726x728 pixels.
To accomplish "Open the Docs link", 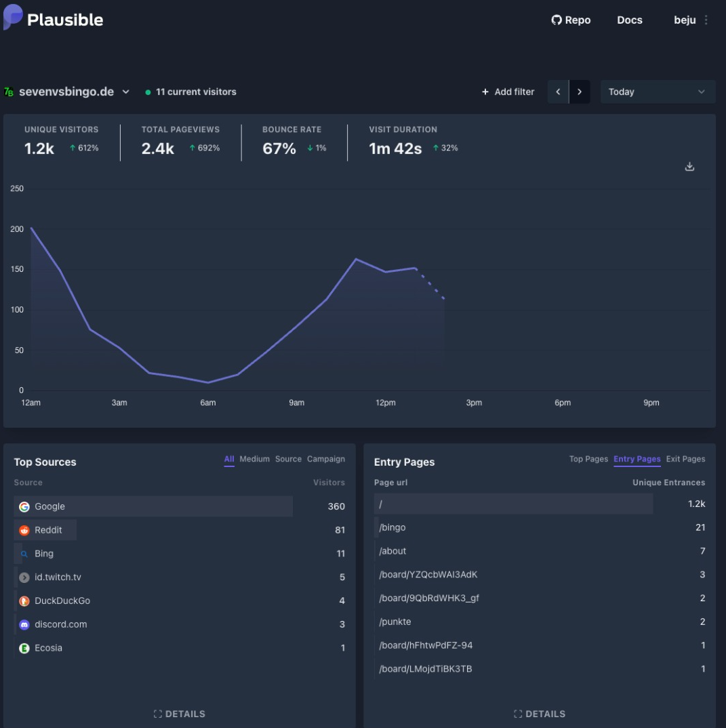I will [629, 20].
